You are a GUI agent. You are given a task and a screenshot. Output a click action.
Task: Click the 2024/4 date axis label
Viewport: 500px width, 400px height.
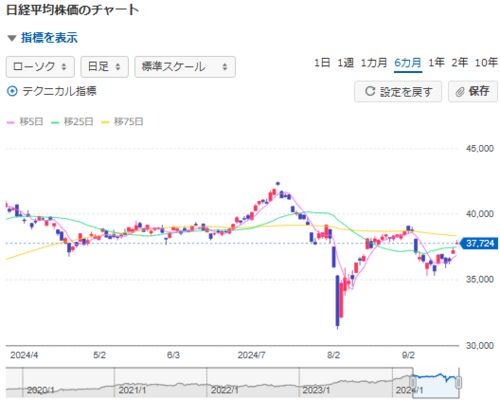pyautogui.click(x=24, y=355)
